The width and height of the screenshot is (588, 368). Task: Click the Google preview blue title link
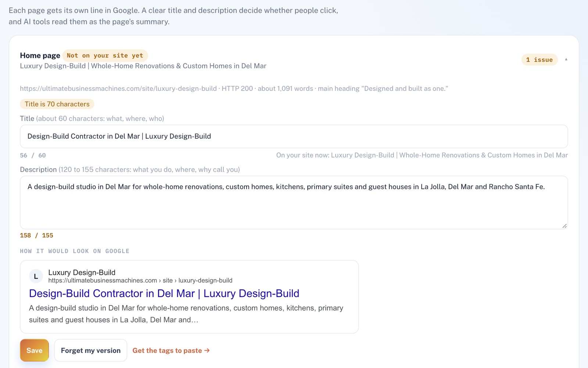(164, 293)
